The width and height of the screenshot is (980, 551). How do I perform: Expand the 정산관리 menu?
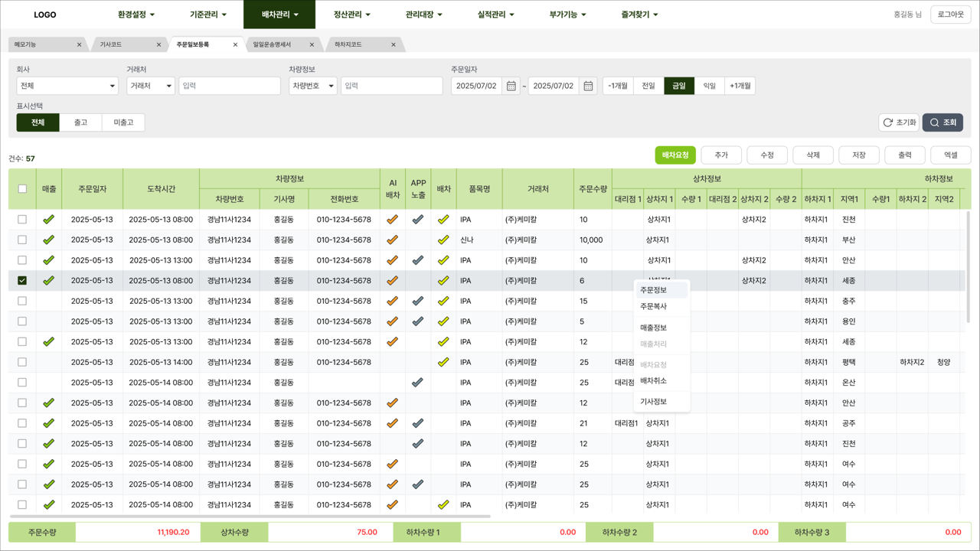pyautogui.click(x=352, y=15)
